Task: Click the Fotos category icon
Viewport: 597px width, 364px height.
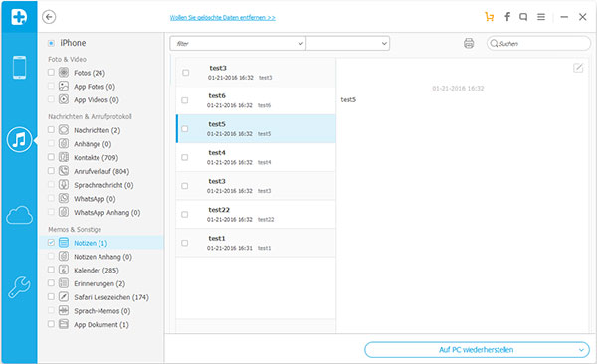Action: coord(64,72)
